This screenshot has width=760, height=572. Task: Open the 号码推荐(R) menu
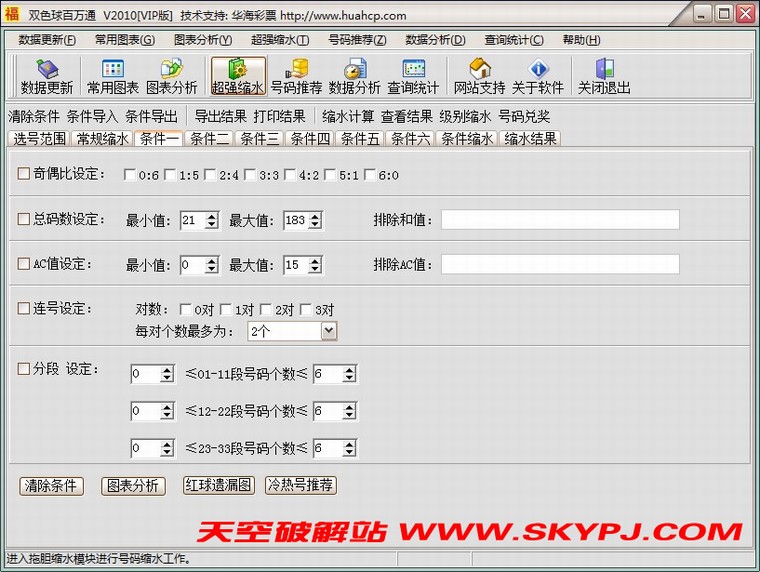(x=356, y=40)
